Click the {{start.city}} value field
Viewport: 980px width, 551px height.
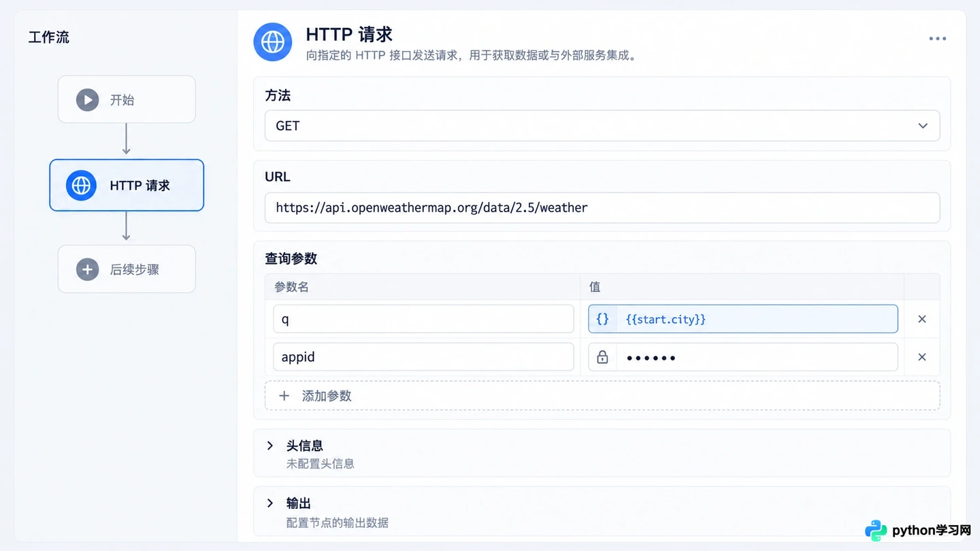743,319
